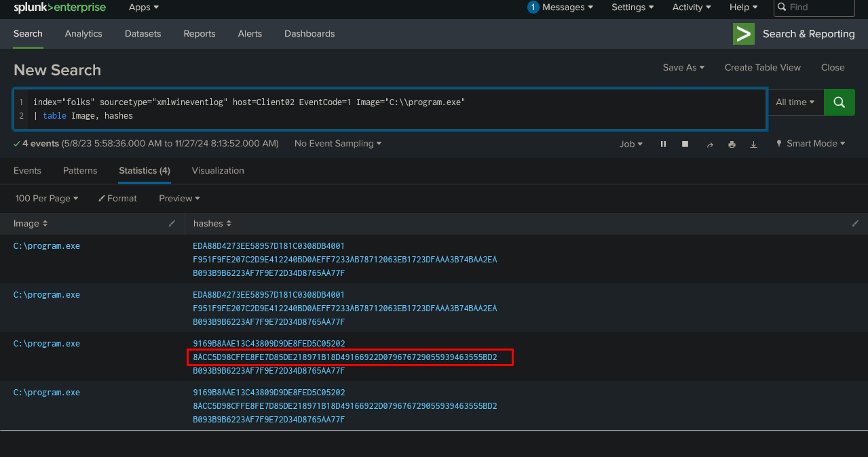
Task: Click Create Table View button
Action: (x=762, y=68)
